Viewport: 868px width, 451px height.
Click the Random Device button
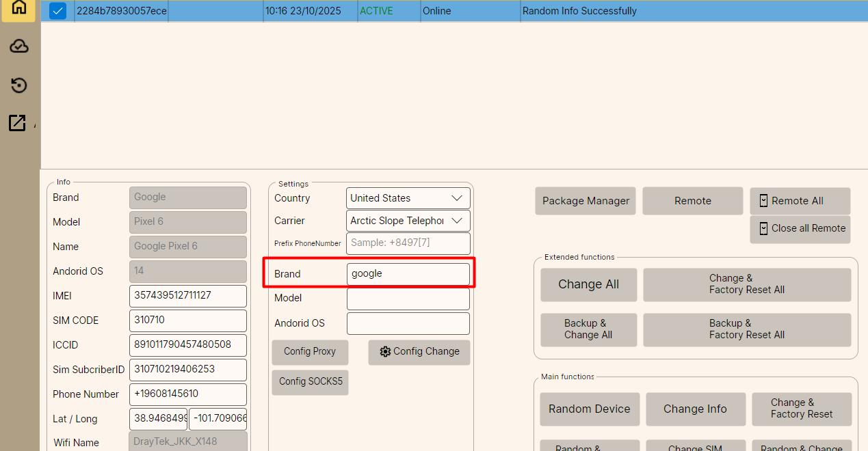pyautogui.click(x=589, y=409)
